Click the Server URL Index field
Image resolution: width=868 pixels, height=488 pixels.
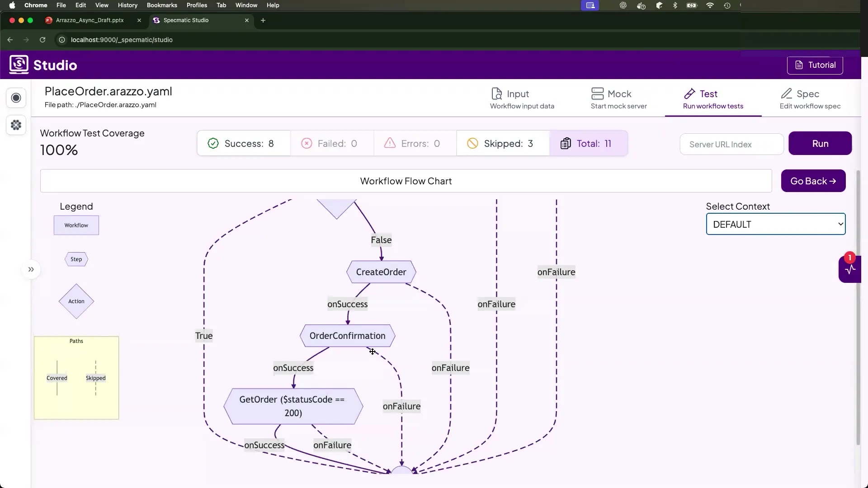click(731, 144)
